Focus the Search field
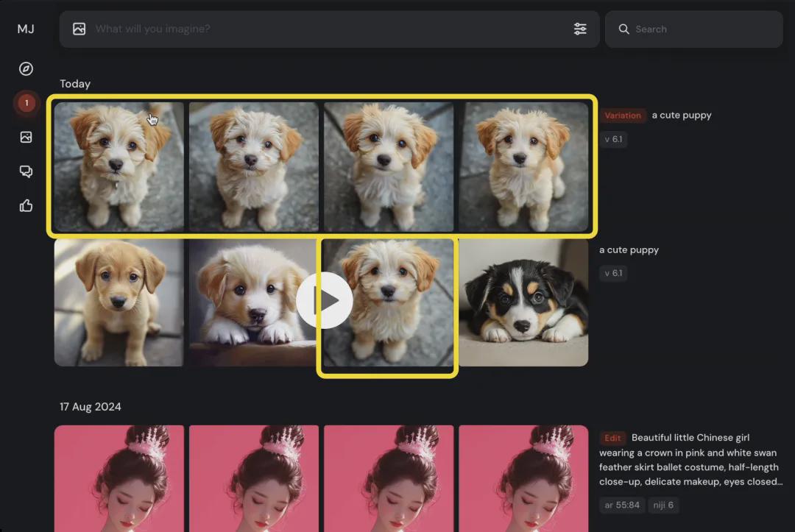795x532 pixels. point(693,29)
